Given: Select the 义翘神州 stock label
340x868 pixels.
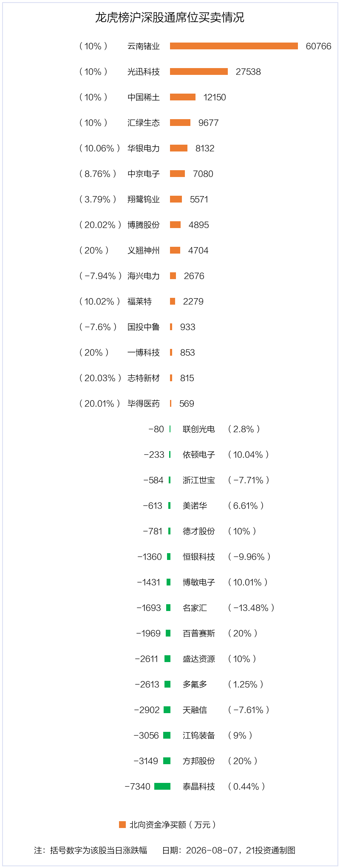Looking at the screenshot, I should pyautogui.click(x=144, y=250).
